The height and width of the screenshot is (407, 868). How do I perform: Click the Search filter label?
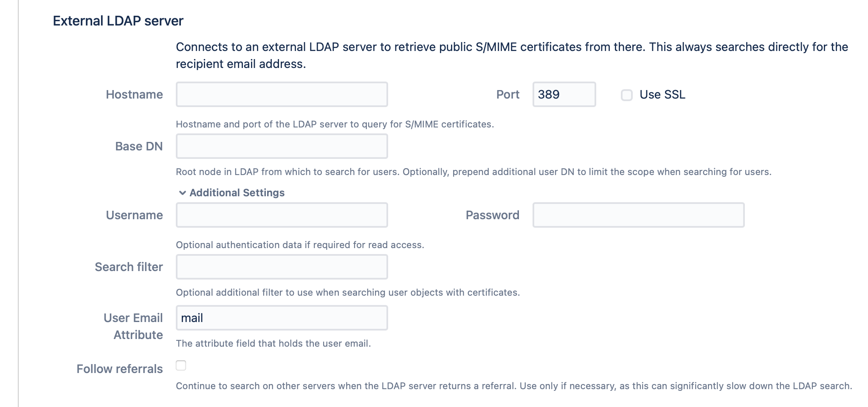tap(129, 267)
